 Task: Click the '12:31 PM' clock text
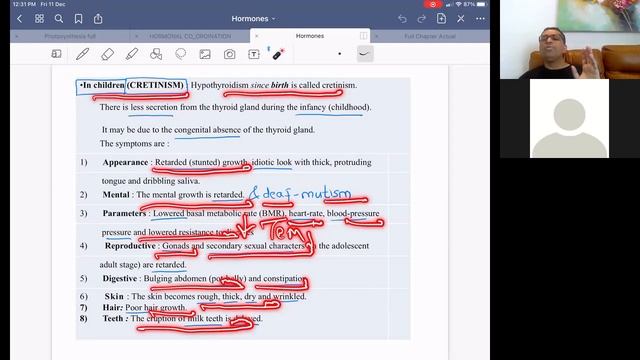tap(24, 4)
